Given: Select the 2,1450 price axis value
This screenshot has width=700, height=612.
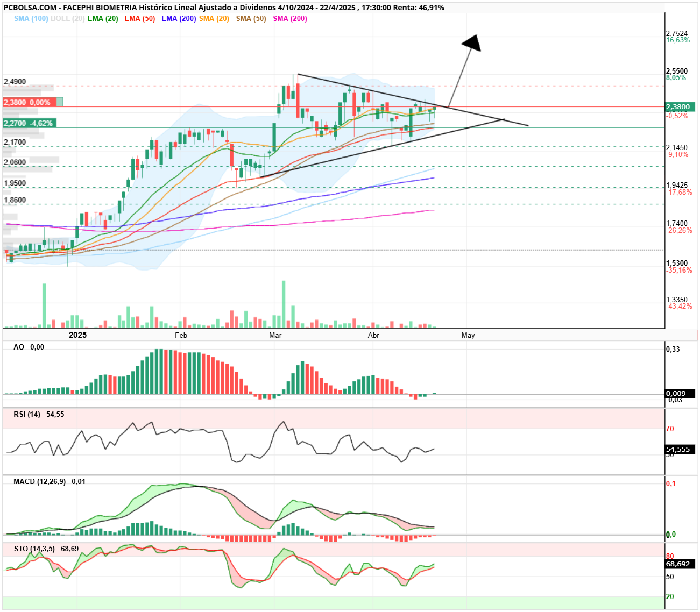Looking at the screenshot, I should 677,147.
